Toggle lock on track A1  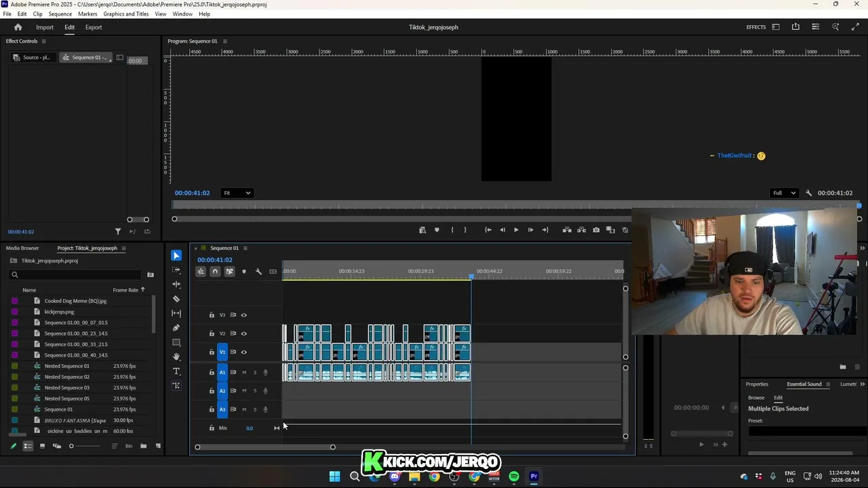pos(212,372)
